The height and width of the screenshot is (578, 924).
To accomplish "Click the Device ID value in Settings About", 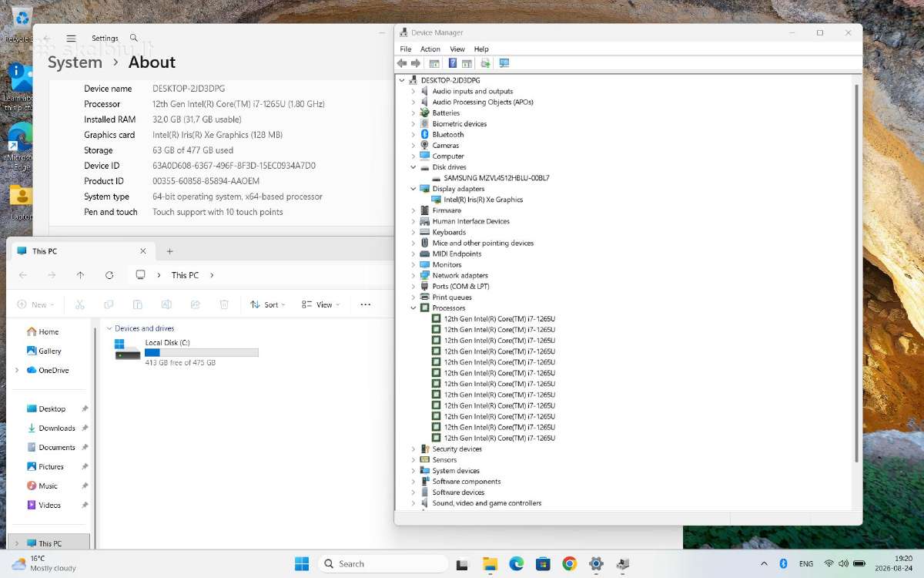I will [234, 166].
